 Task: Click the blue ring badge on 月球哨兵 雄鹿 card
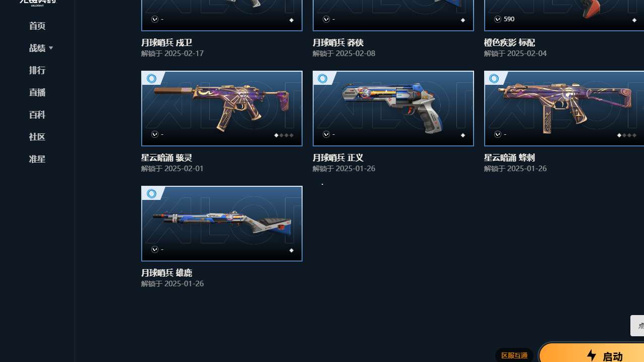click(x=151, y=193)
